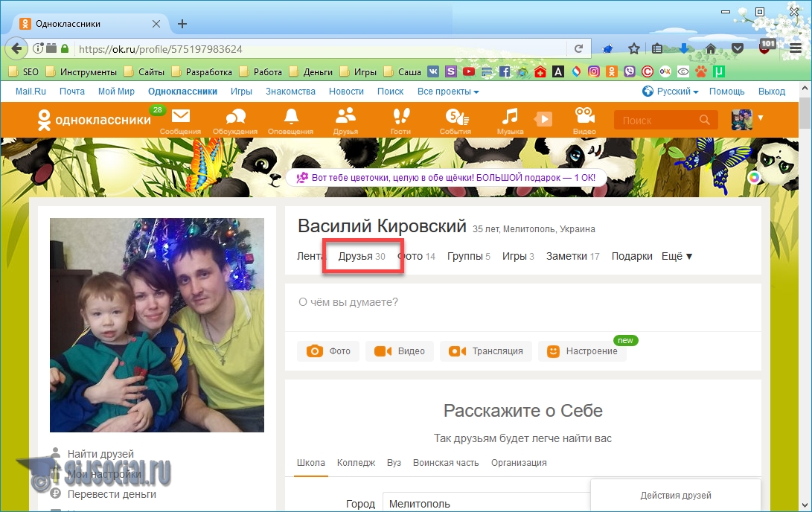Click the О чём вы думаете field
Image resolution: width=812 pixels, height=512 pixels.
(x=521, y=302)
